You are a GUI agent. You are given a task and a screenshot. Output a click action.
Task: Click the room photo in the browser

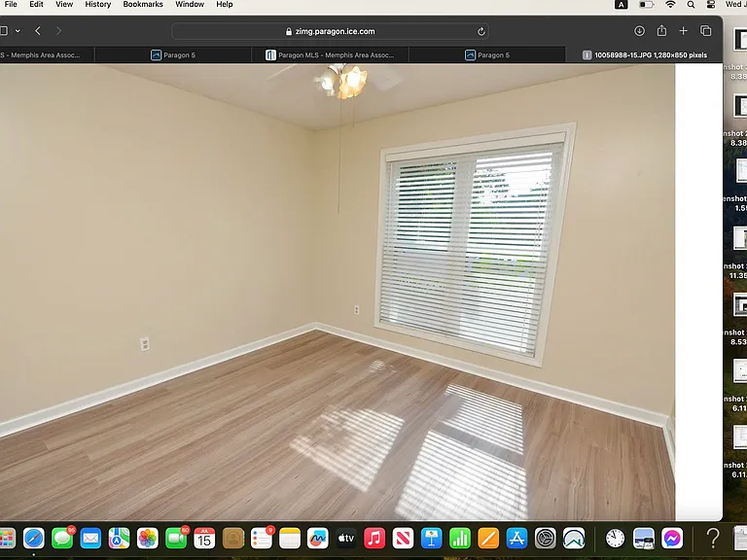[338, 292]
